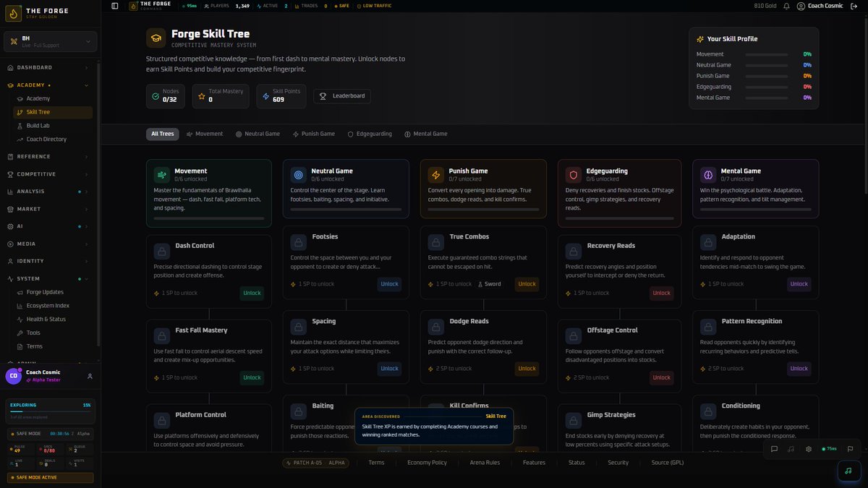Open Build Lab in sidebar

pyautogui.click(x=53, y=126)
